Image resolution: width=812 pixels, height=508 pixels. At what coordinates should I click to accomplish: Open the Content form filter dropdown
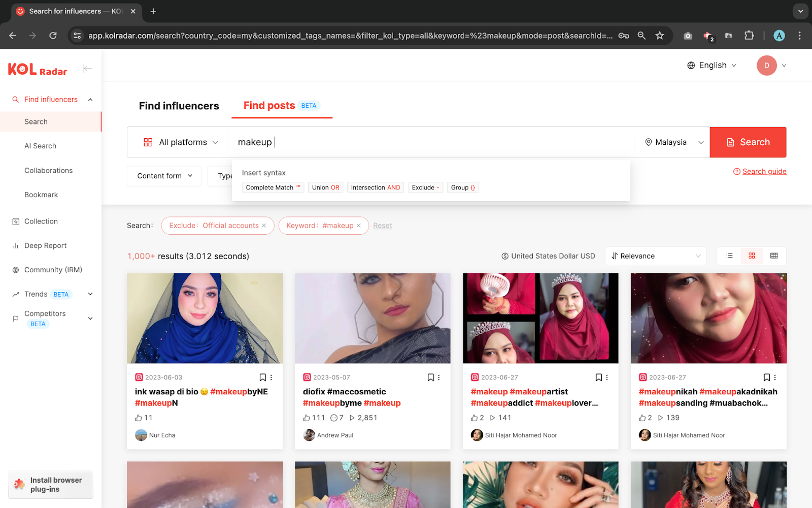tap(164, 176)
